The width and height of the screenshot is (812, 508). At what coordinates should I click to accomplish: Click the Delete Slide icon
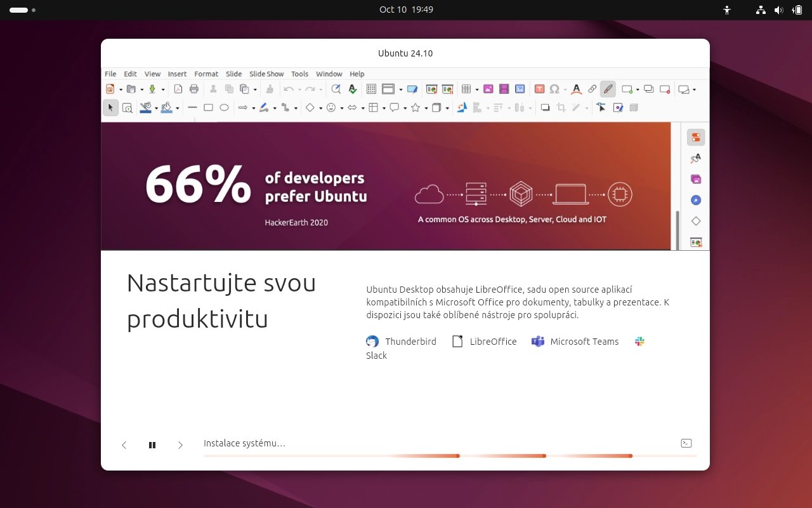click(665, 89)
